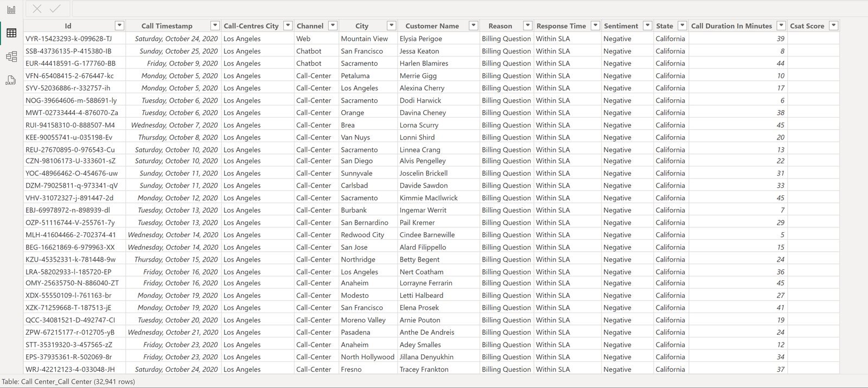
Task: Select the Modesto city cell
Action: [x=355, y=295]
